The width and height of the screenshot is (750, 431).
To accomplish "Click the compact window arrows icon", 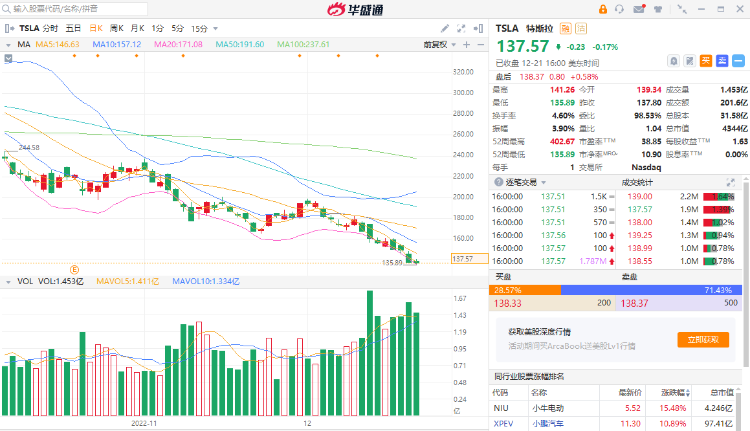I will pyautogui.click(x=682, y=9).
